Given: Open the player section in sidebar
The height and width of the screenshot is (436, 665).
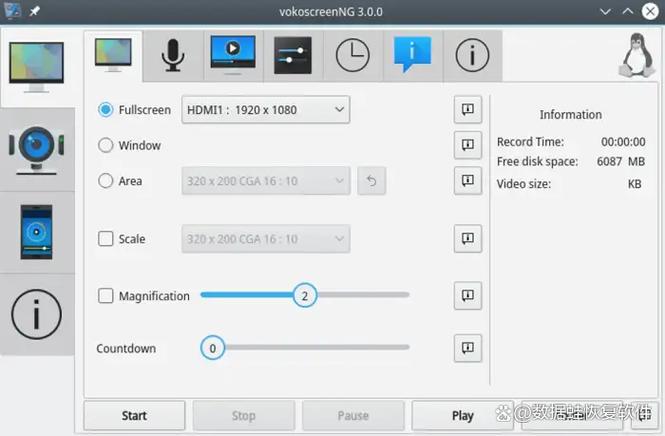Looking at the screenshot, I should [x=37, y=232].
